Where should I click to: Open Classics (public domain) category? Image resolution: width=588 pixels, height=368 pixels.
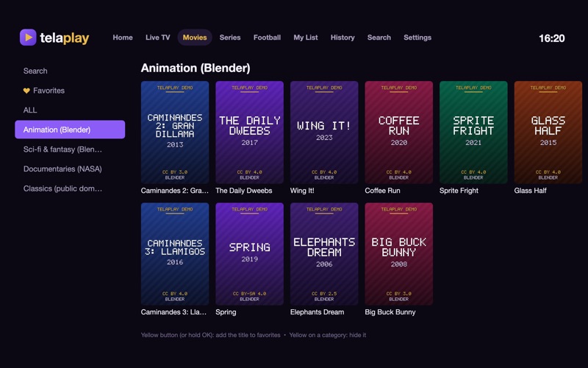70,188
